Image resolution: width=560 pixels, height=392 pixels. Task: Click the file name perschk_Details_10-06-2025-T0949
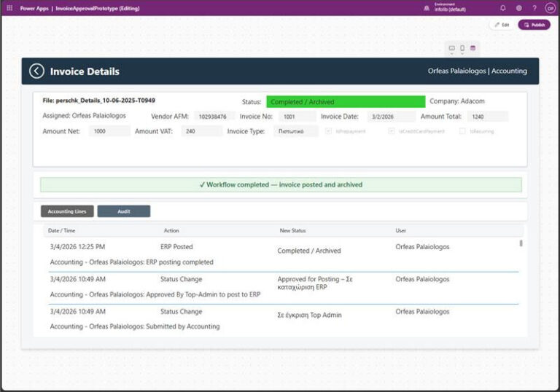(x=105, y=101)
